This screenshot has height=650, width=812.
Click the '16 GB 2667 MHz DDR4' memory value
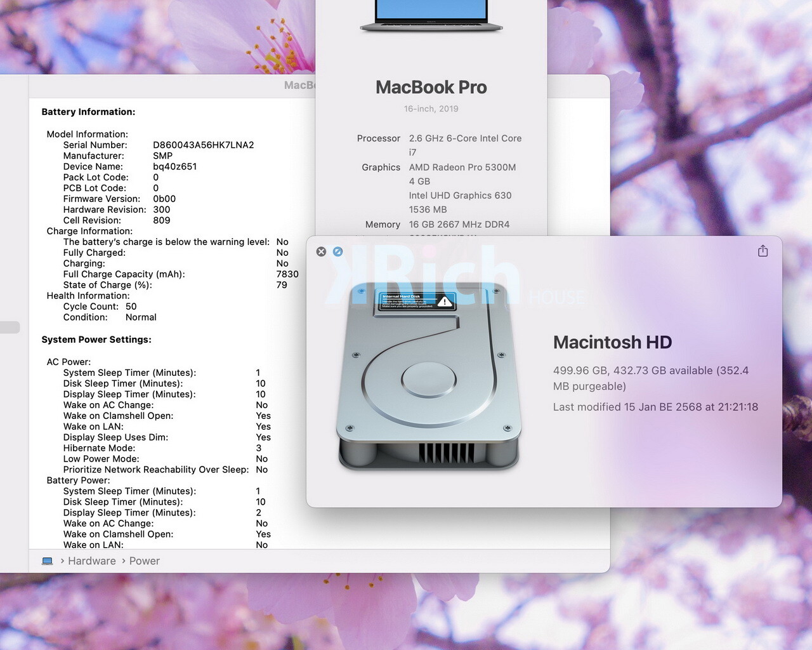459,225
